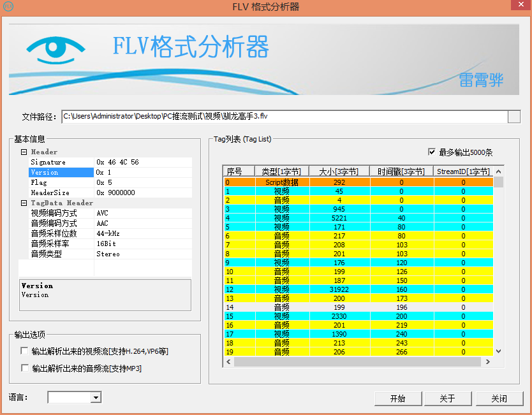Viewport: 532px width, 415px height.
Task: Select tag row 3 with size 945
Action: pos(358,209)
